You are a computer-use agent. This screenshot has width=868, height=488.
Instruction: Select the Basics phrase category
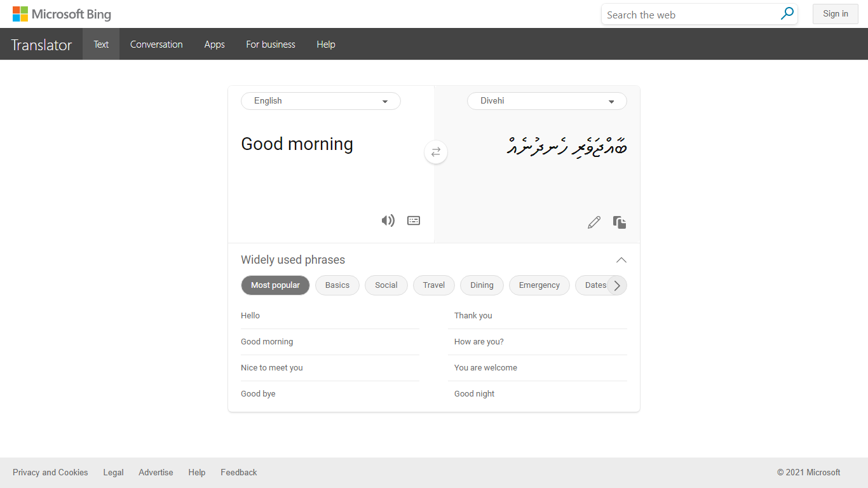coord(337,285)
